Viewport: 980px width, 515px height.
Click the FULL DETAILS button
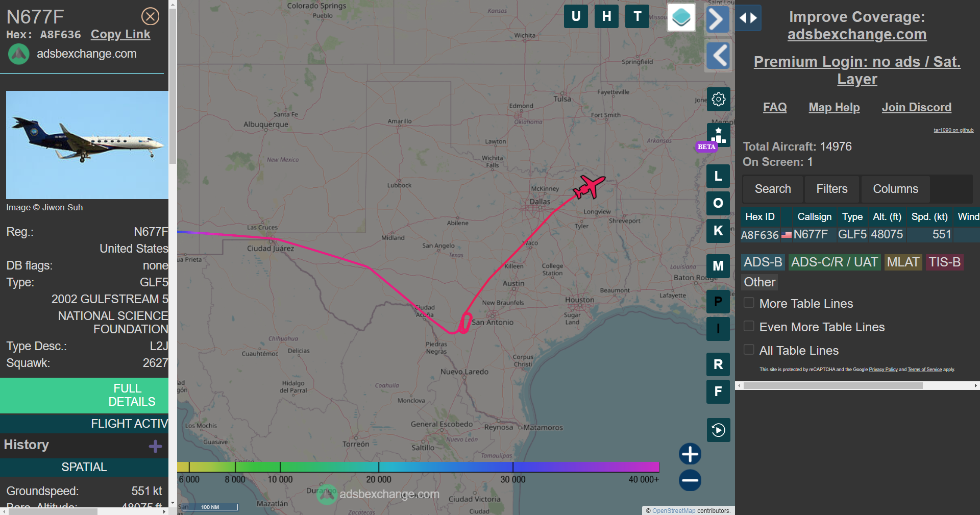coord(84,395)
